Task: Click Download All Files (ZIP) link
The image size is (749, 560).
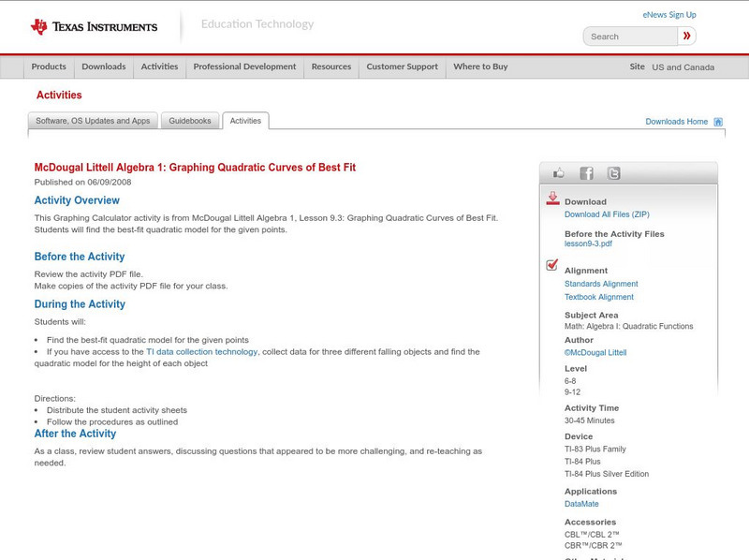Action: click(607, 214)
